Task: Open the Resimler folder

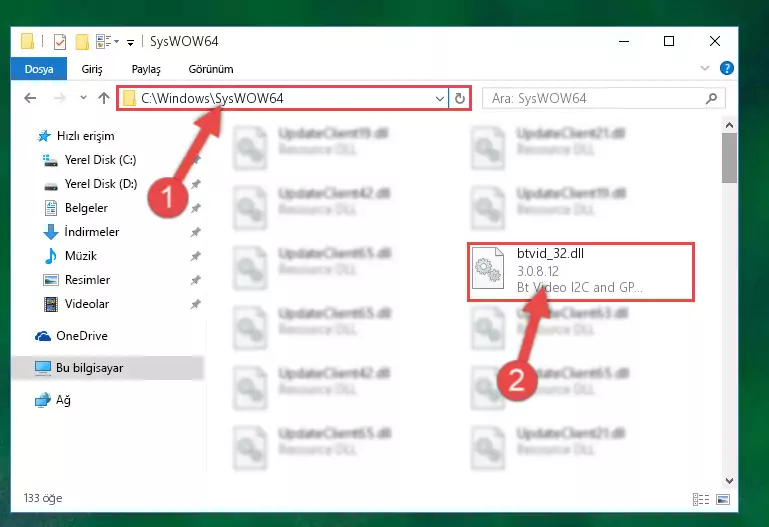Action: (x=87, y=280)
